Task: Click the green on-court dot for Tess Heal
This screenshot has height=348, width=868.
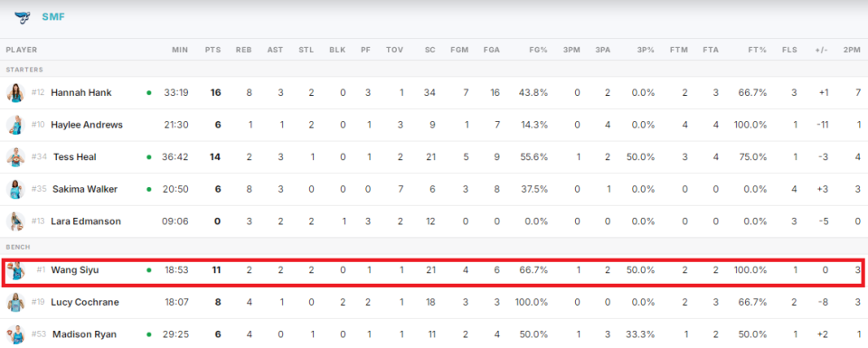Action: point(148,157)
